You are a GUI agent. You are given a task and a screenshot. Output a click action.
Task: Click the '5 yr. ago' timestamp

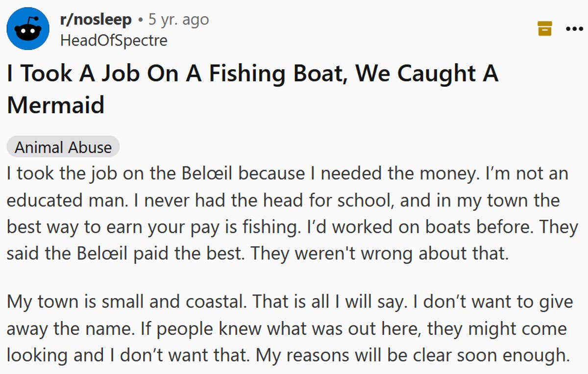(x=178, y=20)
